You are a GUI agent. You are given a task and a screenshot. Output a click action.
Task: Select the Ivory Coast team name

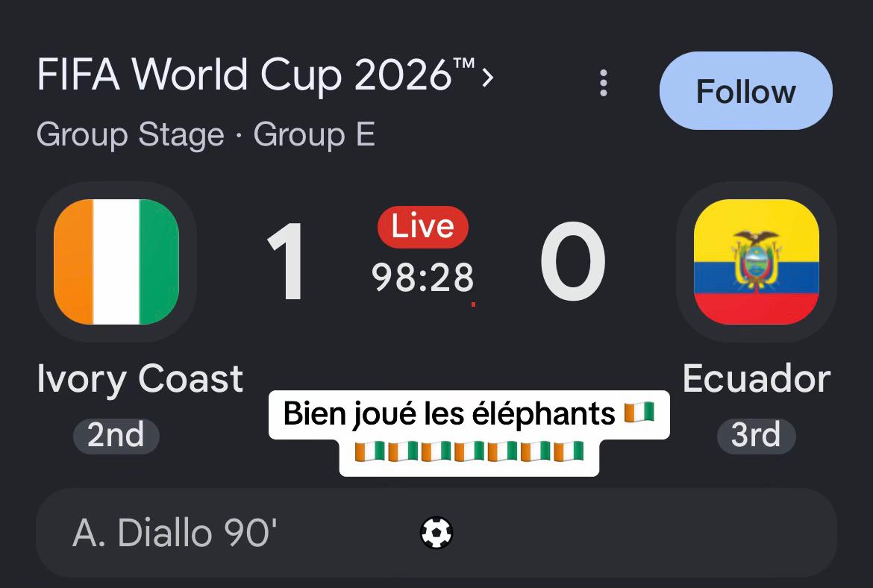click(x=140, y=378)
